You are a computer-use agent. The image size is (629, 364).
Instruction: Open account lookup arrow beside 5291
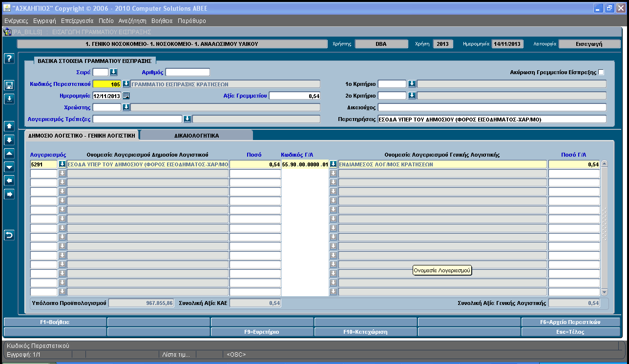62,164
